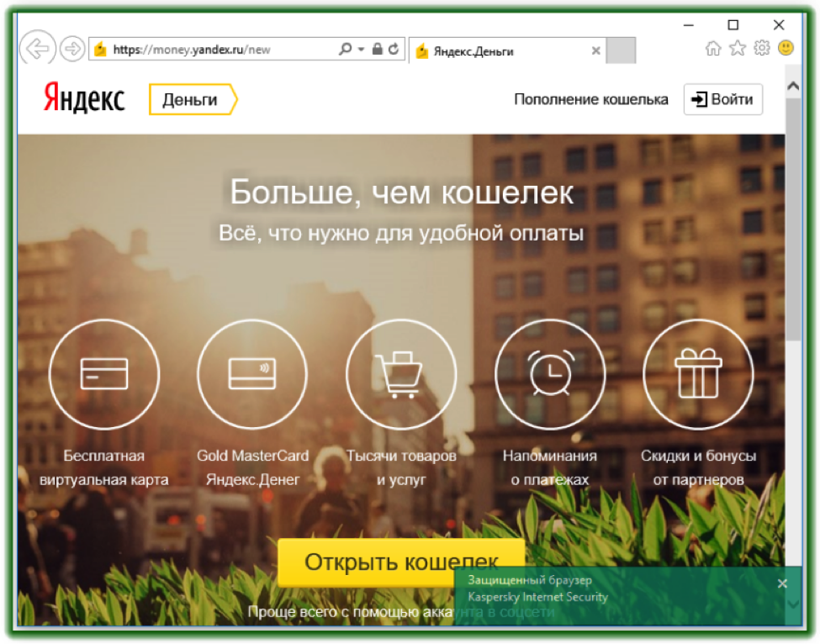Open a new tab with the blank tab button
Image resolution: width=820 pixels, height=644 pixels.
(621, 50)
